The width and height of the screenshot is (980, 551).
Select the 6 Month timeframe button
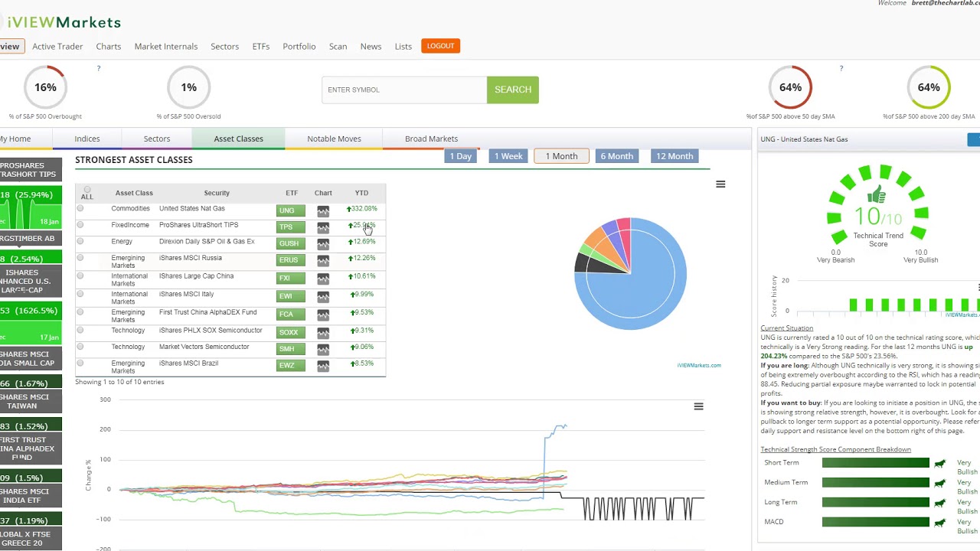pos(616,156)
